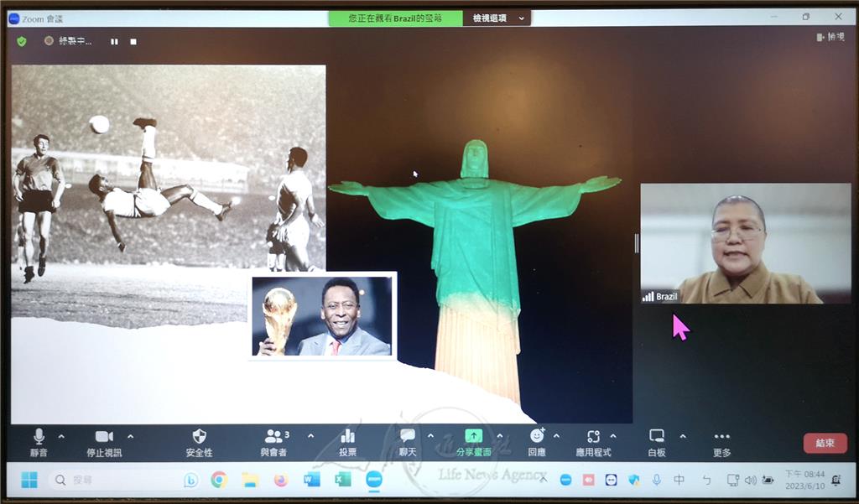This screenshot has width=859, height=504.
Task: Click the green encryption shield icon
Action: pyautogui.click(x=21, y=41)
